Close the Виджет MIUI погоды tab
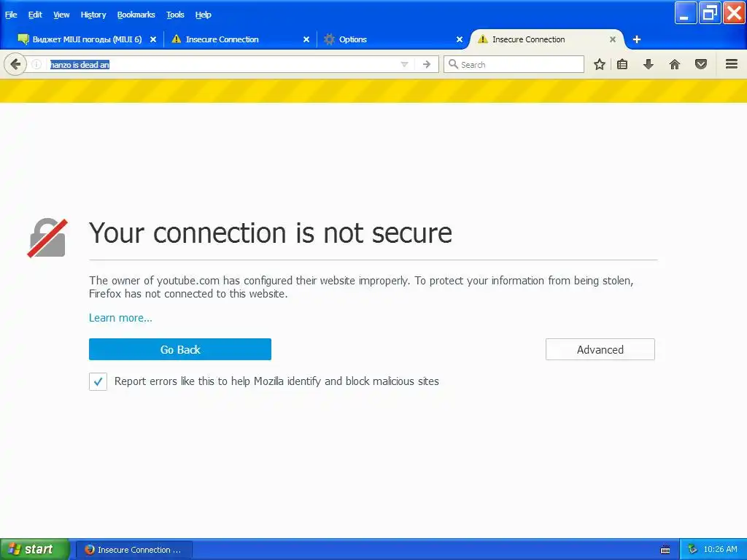Viewport: 747px width, 560px height. coord(153,39)
